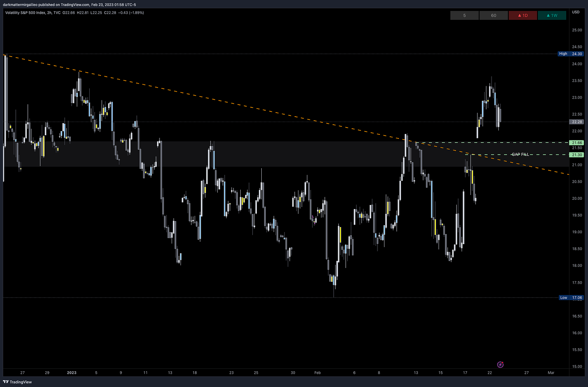
Task: Click 23.50 on the price axis
Action: tap(577, 81)
